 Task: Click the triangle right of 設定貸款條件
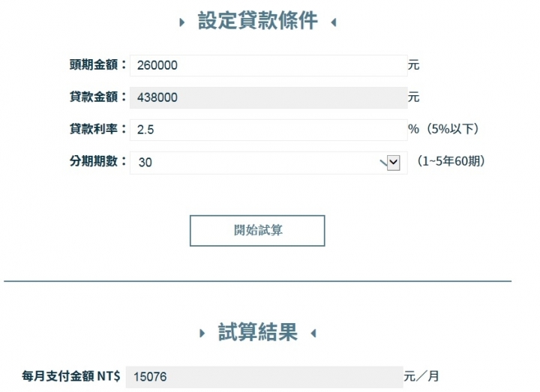point(333,22)
